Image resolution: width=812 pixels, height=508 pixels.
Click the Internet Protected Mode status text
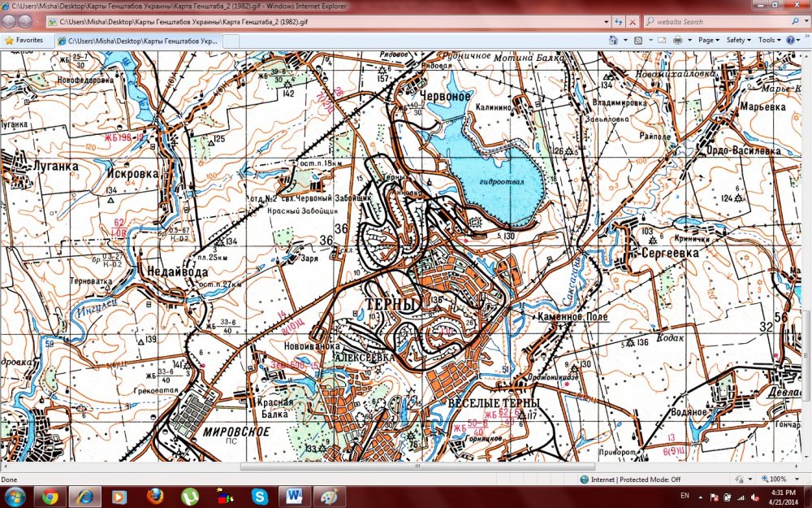click(x=636, y=480)
